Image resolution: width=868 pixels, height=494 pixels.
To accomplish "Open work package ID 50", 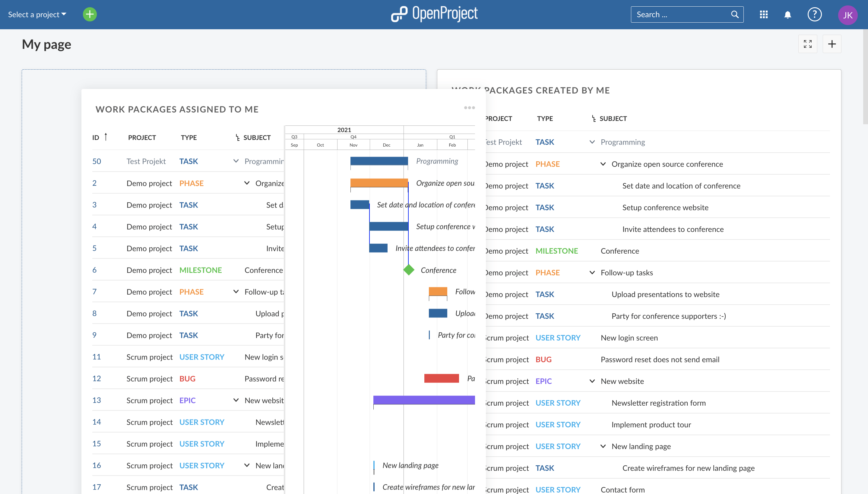I will tap(97, 161).
